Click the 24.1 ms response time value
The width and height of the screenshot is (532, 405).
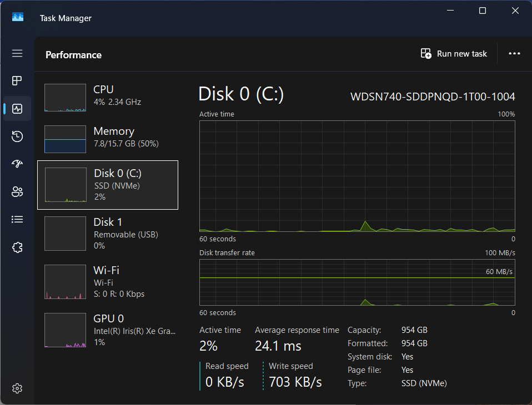tap(278, 346)
